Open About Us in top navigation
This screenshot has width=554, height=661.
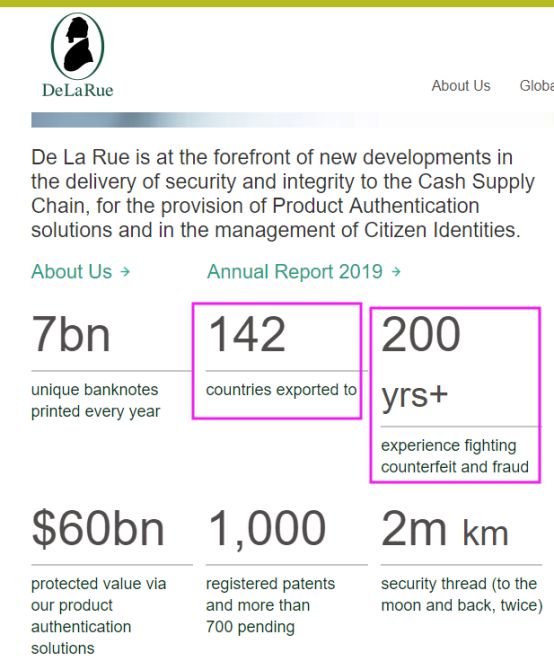pyautogui.click(x=461, y=86)
